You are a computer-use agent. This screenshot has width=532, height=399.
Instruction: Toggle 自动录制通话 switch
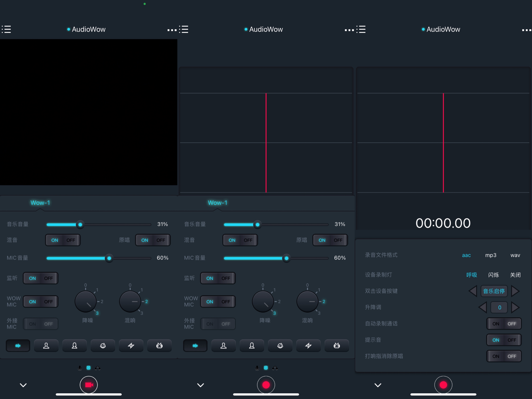click(504, 324)
